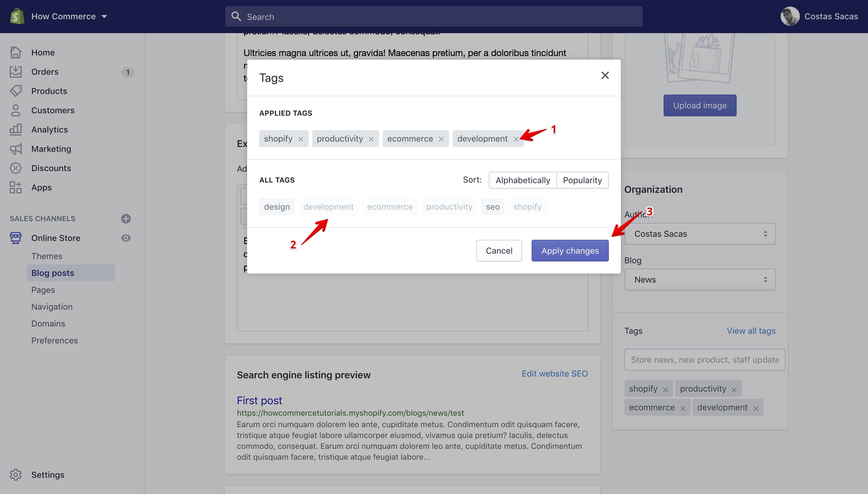Add a sales channel with plus icon
The image size is (868, 494).
pos(126,218)
